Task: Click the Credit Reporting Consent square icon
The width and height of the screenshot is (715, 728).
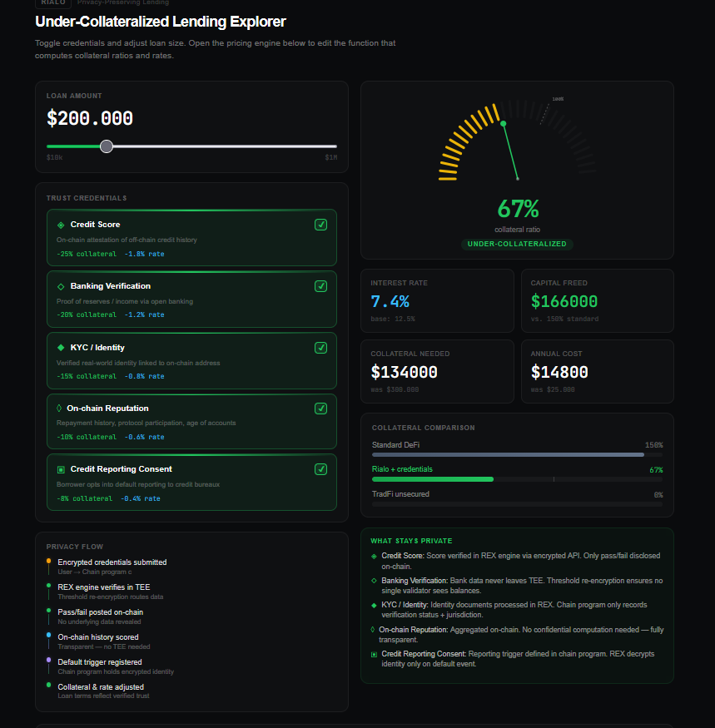Action: [x=61, y=470]
